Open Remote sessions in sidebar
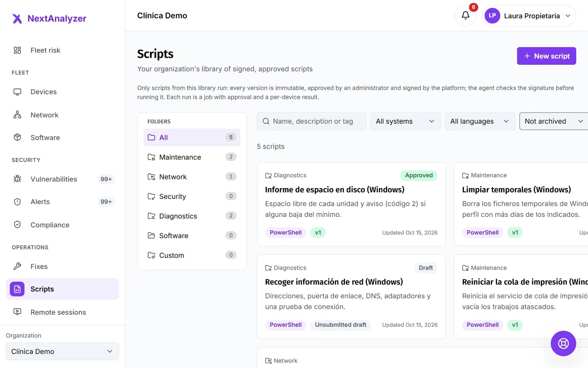Screen dimensions: 588x368 click(62, 312)
